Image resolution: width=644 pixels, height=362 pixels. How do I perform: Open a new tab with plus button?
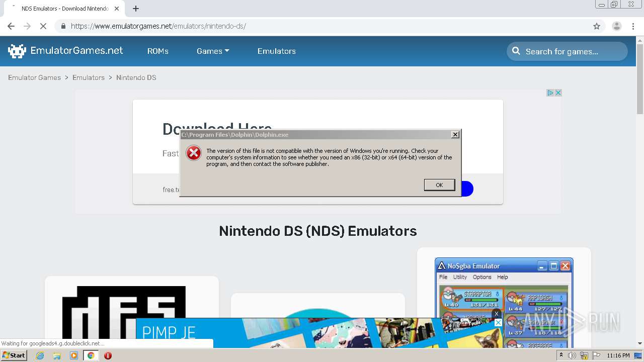coord(136,9)
